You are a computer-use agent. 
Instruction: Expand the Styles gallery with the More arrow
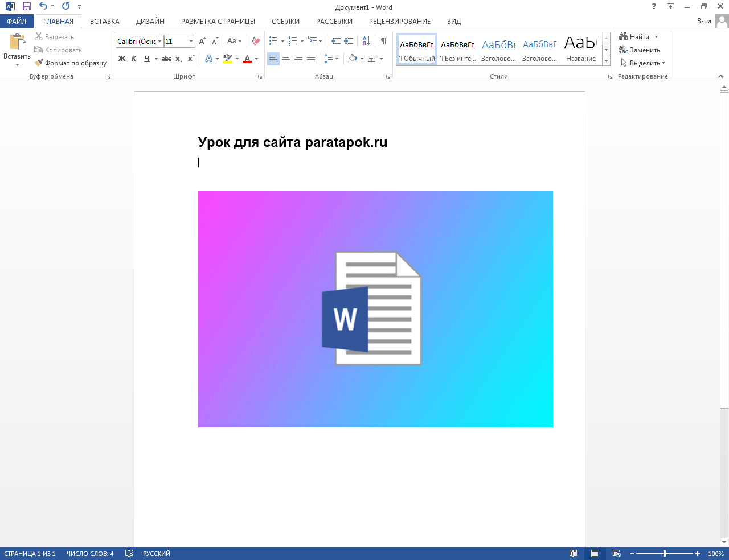(606, 60)
